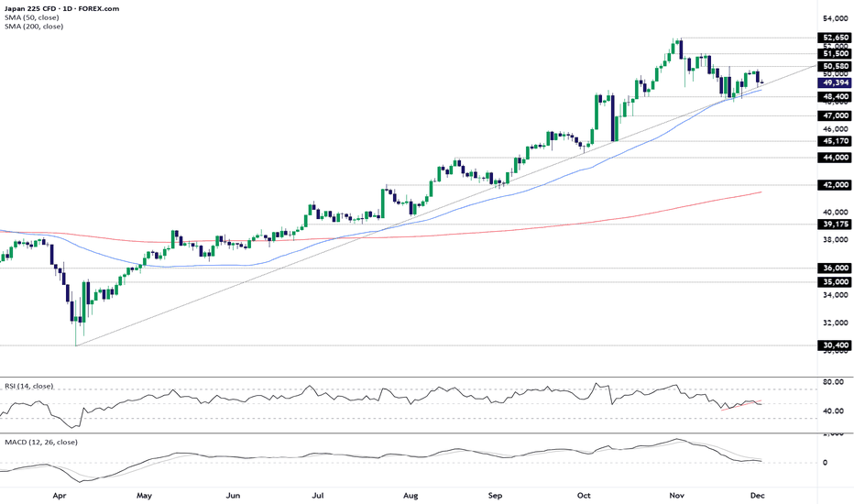Viewport: 854px width, 504px height.
Task: Select the 44,000 price level label
Action: [836, 158]
